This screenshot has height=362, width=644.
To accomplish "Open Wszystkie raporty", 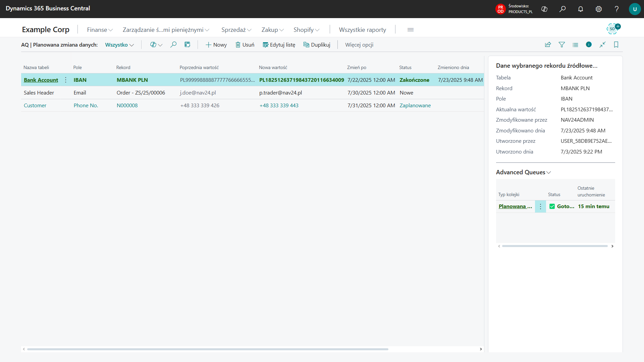I will [362, 30].
